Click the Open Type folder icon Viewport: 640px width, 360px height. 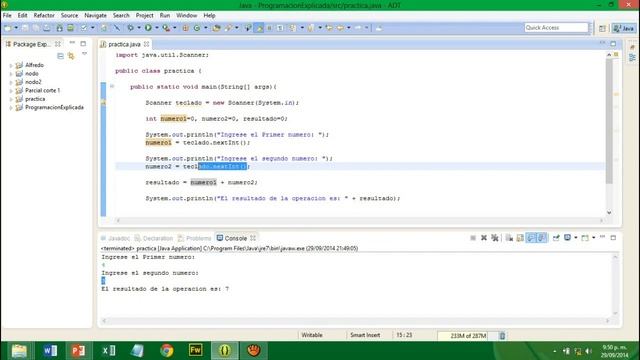click(x=217, y=28)
